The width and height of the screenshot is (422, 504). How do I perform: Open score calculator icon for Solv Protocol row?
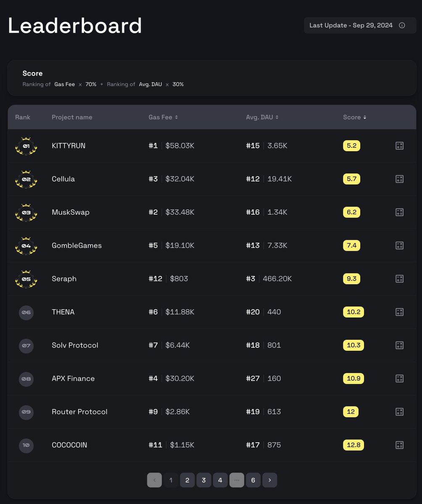[x=399, y=345]
